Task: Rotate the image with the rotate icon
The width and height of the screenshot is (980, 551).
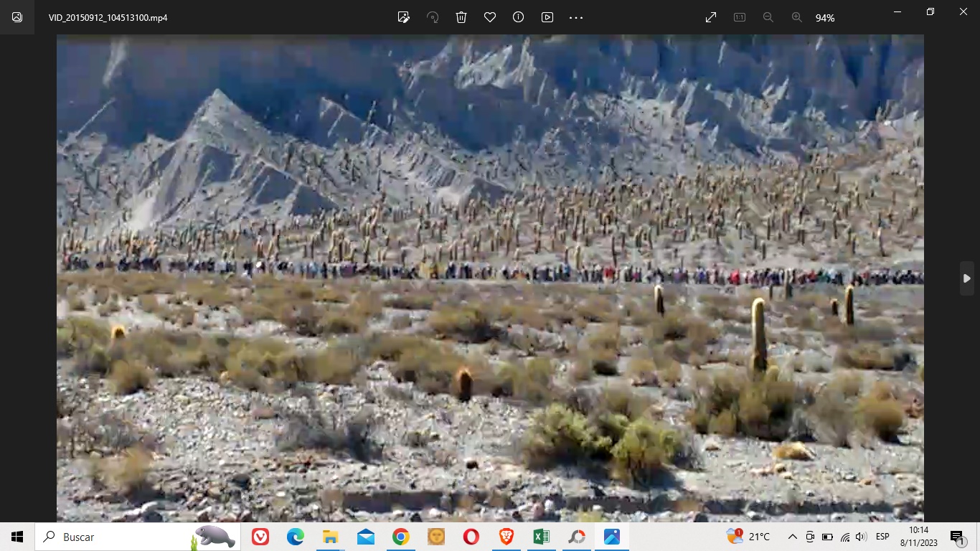Action: [433, 17]
